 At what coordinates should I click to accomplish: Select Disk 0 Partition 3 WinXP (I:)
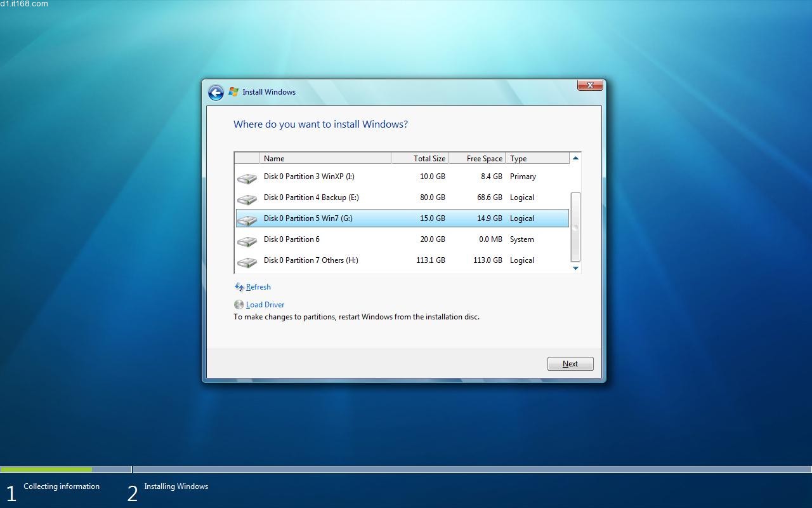click(x=402, y=177)
